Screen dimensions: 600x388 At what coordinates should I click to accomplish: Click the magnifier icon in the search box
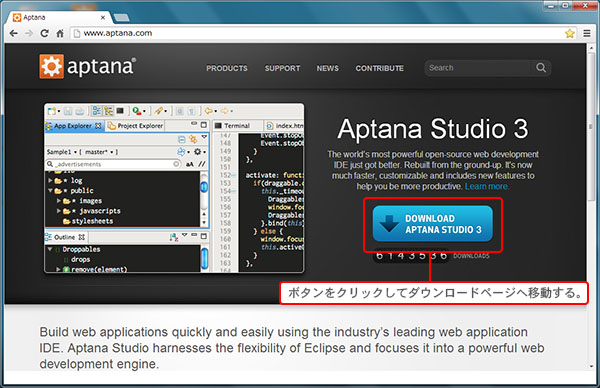click(x=541, y=68)
